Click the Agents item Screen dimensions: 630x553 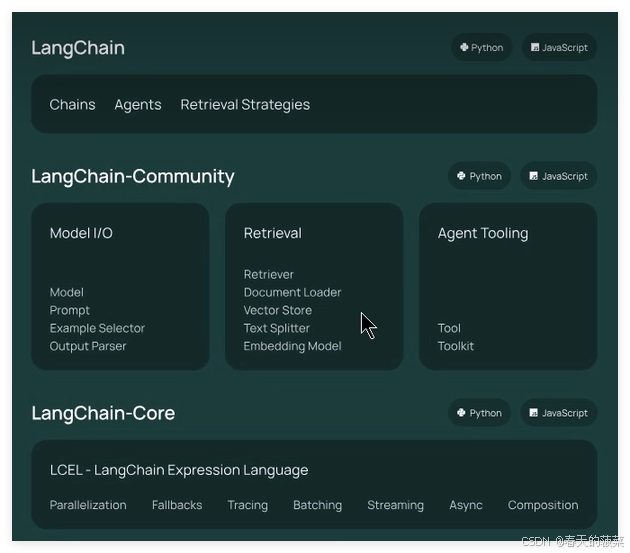pyautogui.click(x=138, y=105)
